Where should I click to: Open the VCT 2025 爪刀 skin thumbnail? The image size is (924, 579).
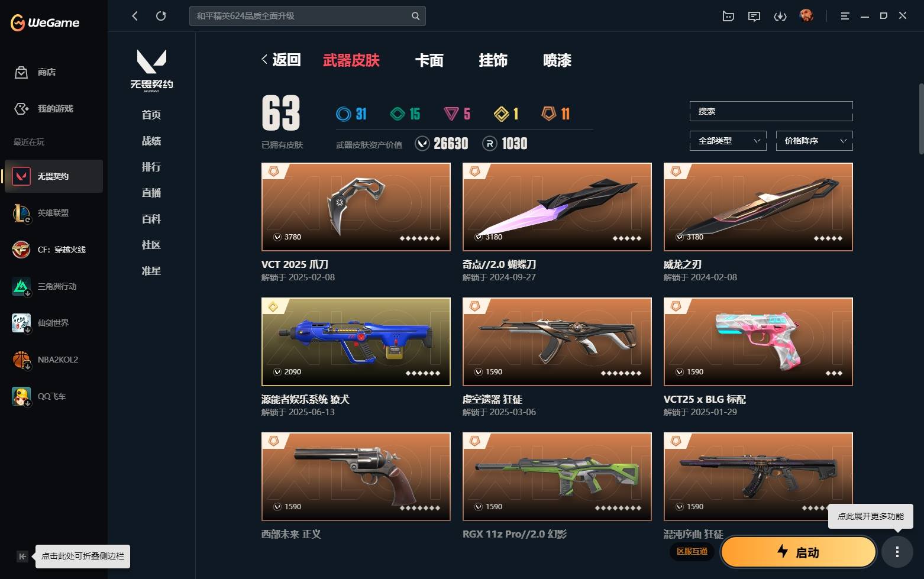point(356,207)
